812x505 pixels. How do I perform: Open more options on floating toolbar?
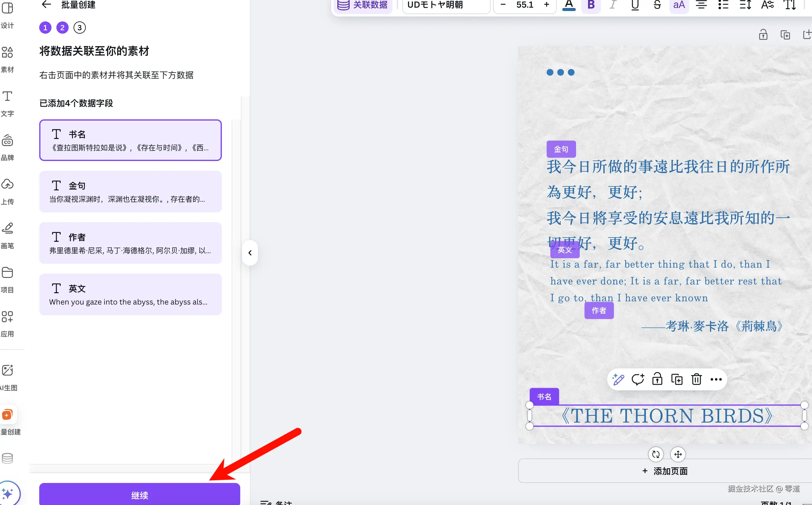[x=716, y=380]
